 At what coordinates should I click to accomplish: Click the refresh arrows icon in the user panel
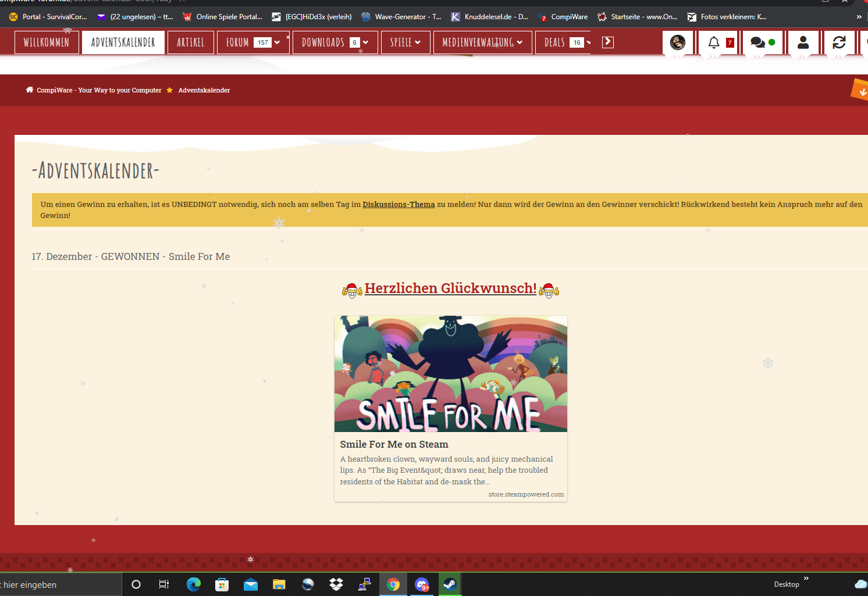click(x=839, y=42)
